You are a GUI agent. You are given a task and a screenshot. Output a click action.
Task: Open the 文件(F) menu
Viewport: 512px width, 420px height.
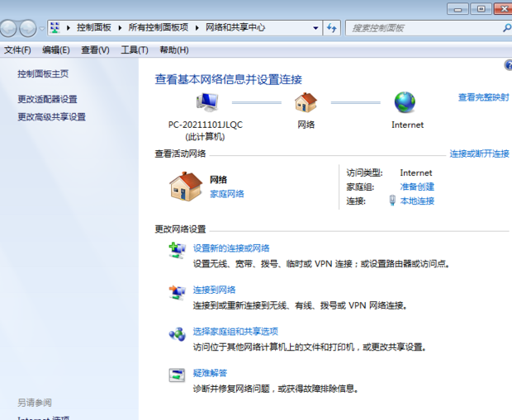coord(17,50)
